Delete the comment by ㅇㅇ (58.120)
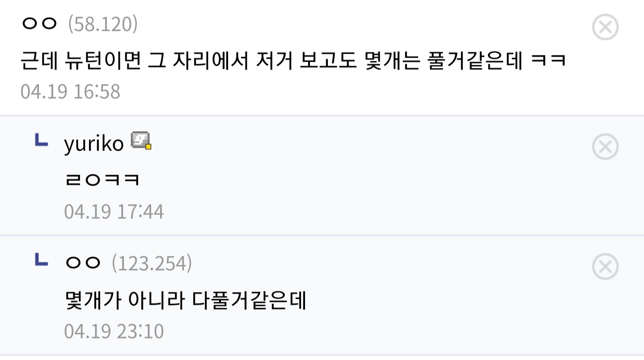The height and width of the screenshot is (360, 644). pyautogui.click(x=605, y=27)
